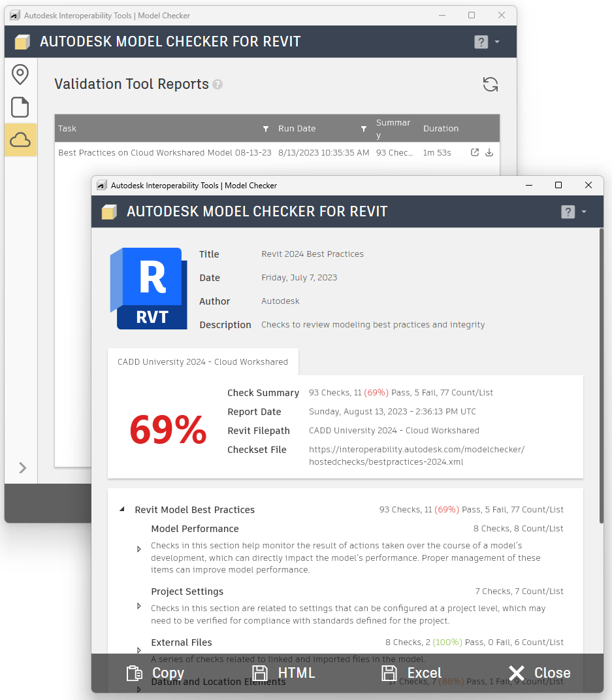Copy the report with Copy button
This screenshot has height=700, width=612.
pos(155,673)
